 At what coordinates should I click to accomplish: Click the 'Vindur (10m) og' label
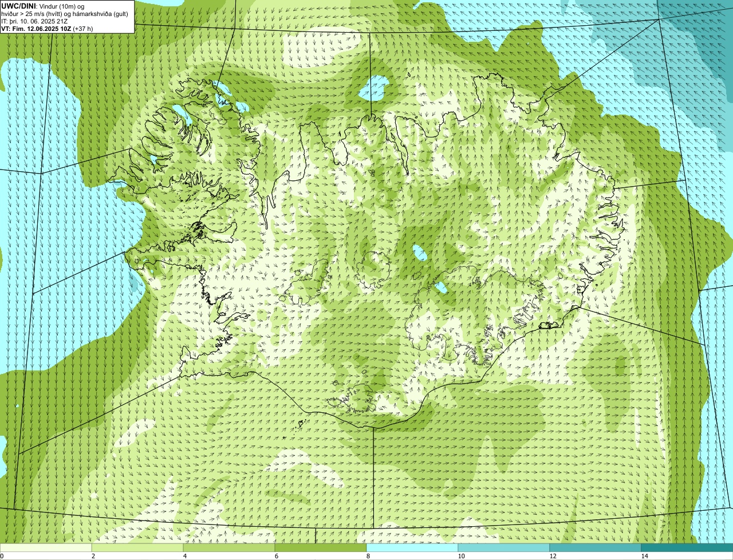pyautogui.click(x=62, y=6)
